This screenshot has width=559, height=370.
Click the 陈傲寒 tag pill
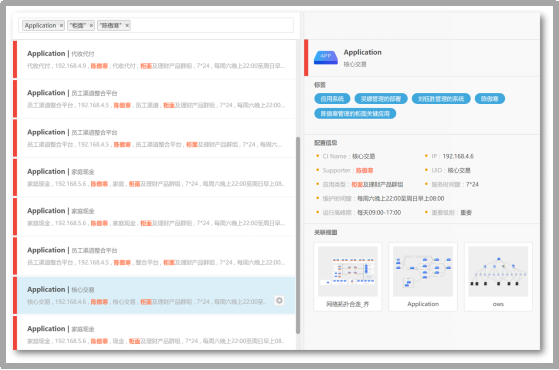click(489, 99)
